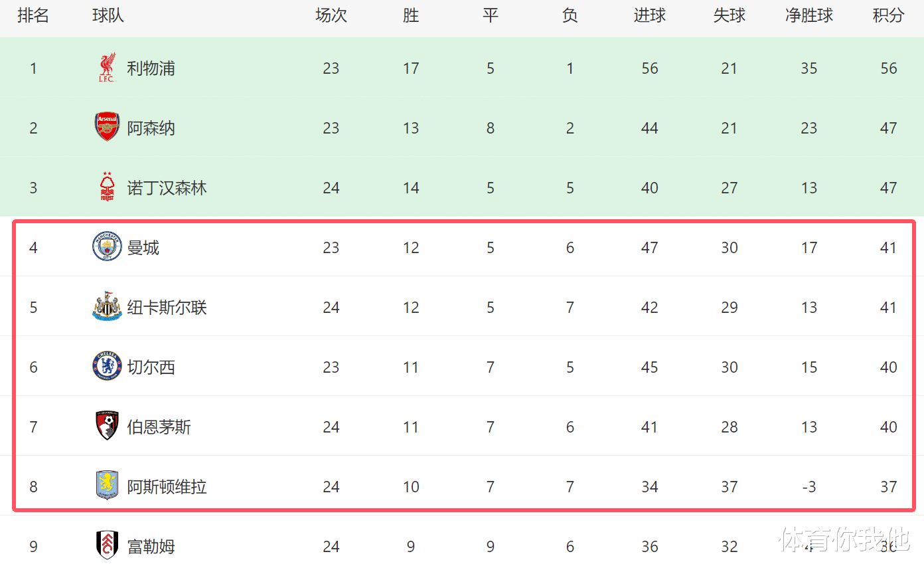Sort table by 净胜球 column header

(809, 16)
